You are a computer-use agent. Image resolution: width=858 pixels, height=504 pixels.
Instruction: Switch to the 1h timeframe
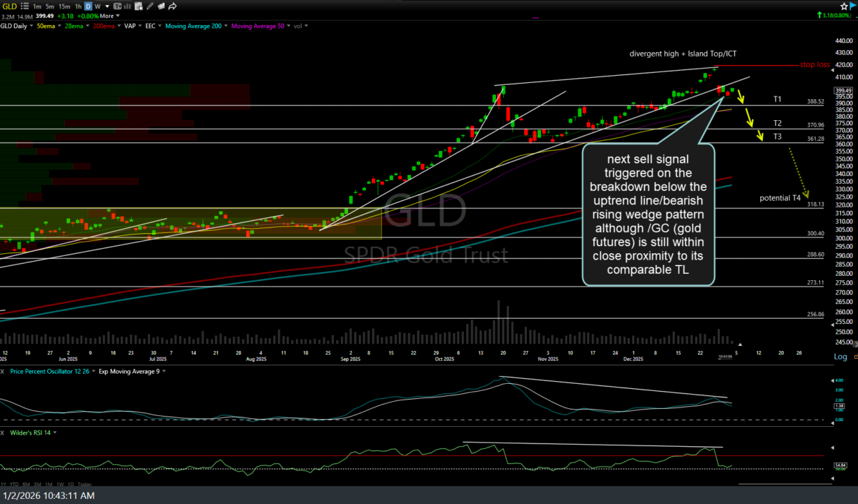click(78, 6)
